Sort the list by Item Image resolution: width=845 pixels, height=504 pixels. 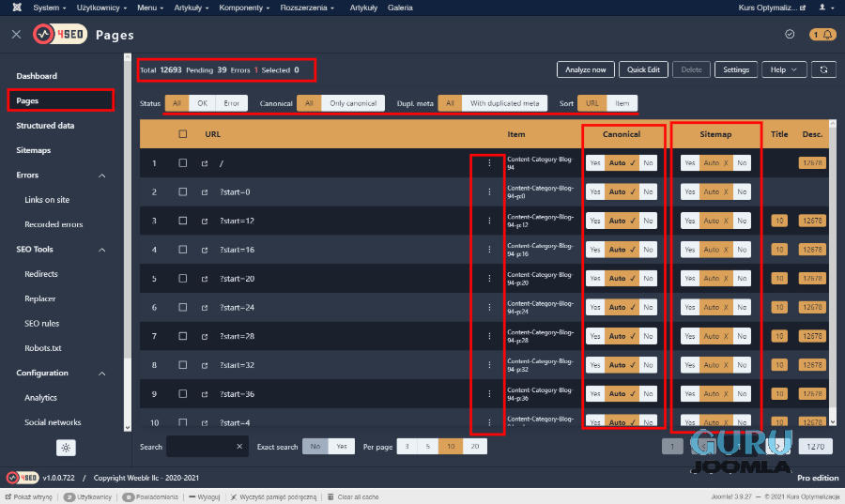coord(622,103)
